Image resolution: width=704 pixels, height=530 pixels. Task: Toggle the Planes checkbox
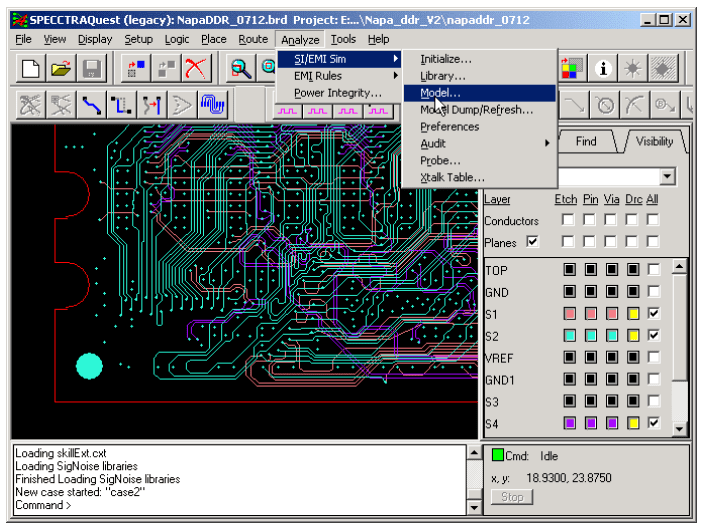click(532, 242)
